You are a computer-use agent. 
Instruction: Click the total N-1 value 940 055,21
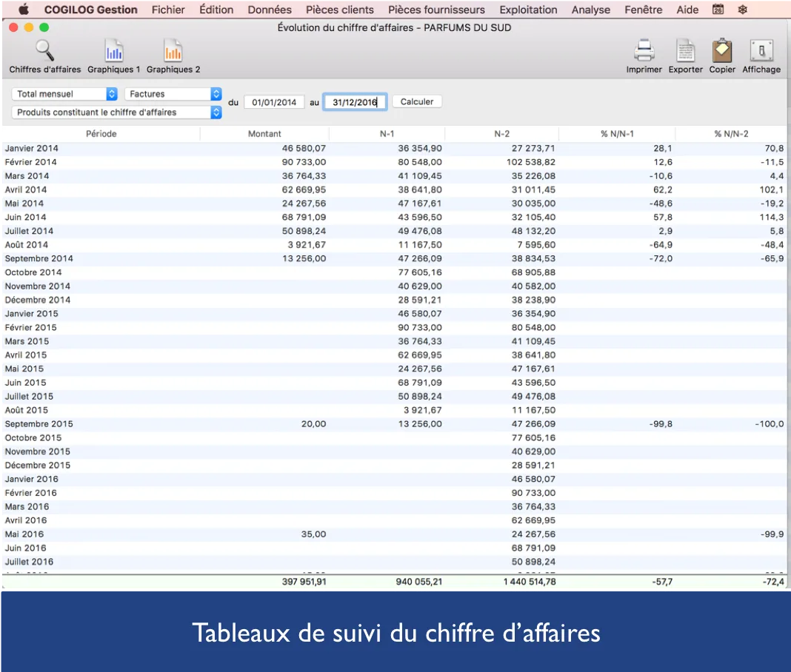[418, 582]
